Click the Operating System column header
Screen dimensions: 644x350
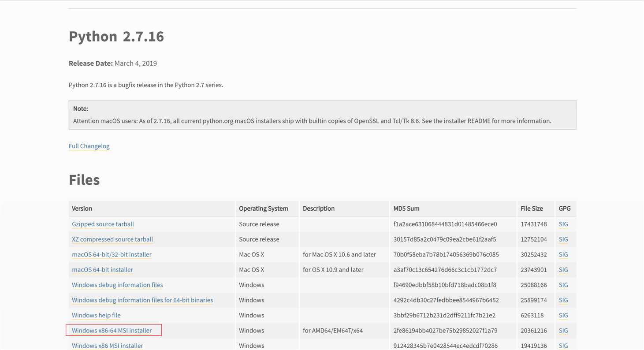[264, 209]
